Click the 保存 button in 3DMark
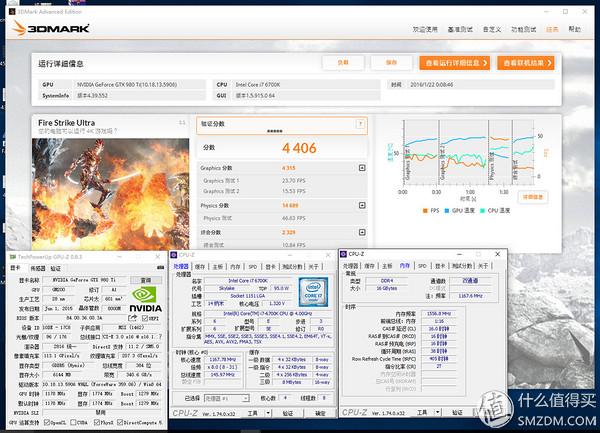The height and width of the screenshot is (433, 600). [391, 63]
